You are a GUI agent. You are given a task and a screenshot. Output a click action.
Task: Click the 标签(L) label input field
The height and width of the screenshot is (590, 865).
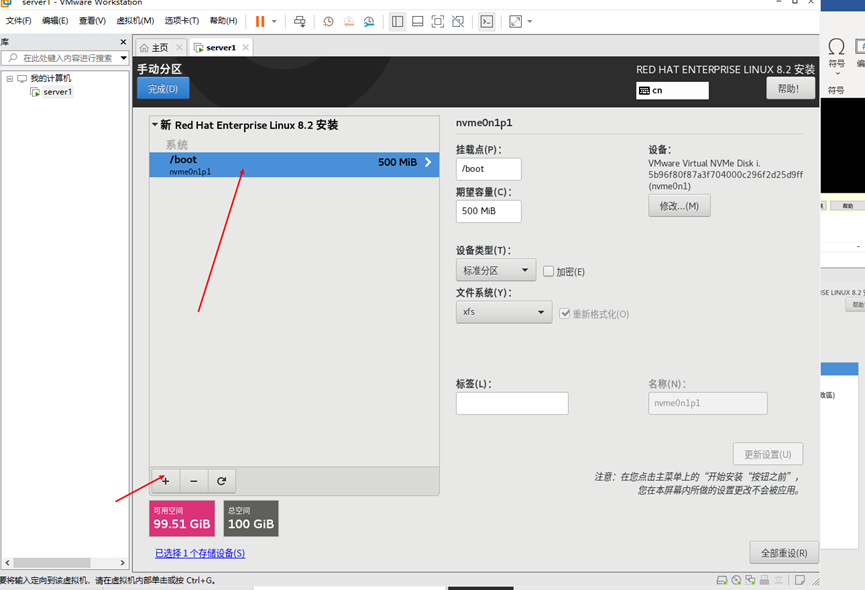(x=512, y=403)
